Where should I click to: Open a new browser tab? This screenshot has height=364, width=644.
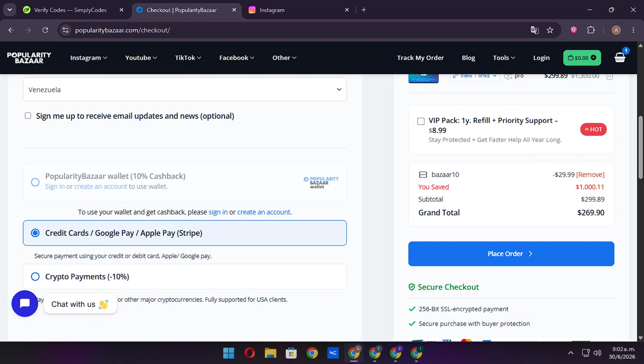click(364, 10)
